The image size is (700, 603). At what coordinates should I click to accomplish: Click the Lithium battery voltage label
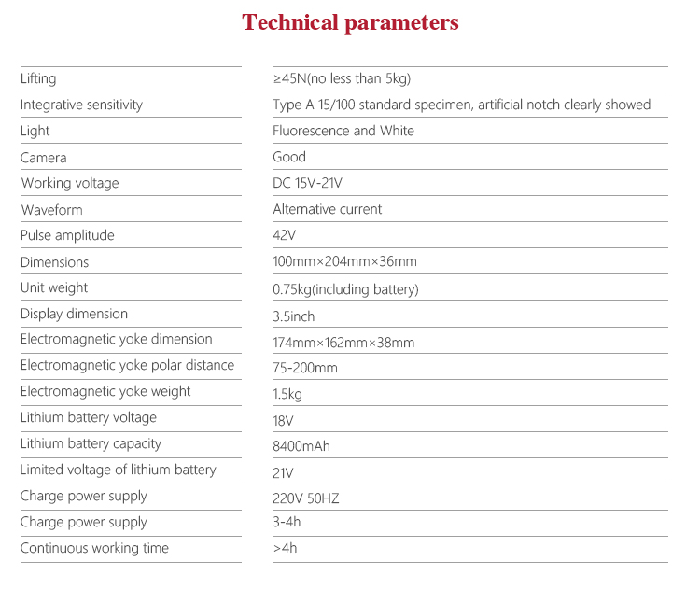coord(88,417)
